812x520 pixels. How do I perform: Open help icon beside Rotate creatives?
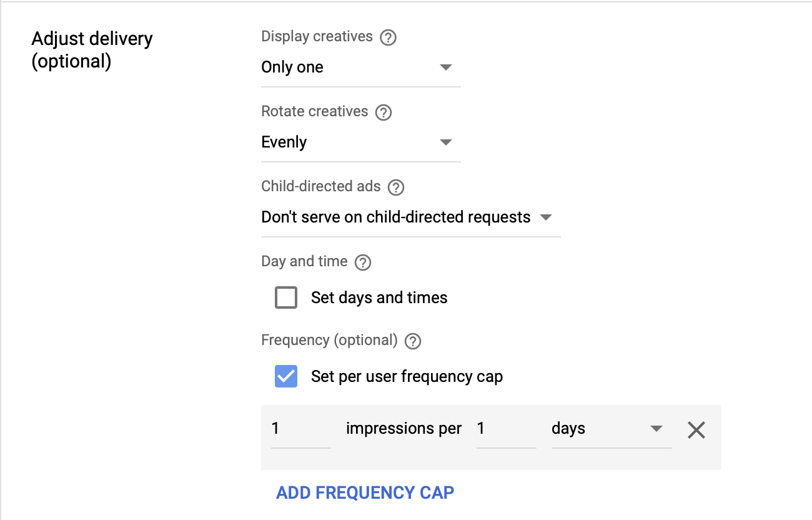click(384, 112)
